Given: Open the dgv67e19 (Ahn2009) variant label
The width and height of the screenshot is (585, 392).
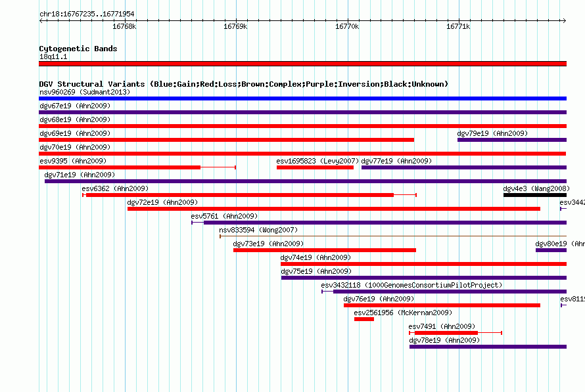Looking at the screenshot, I should (75, 106).
